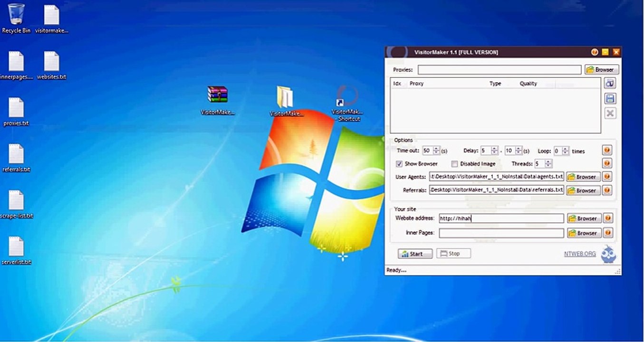
Task: Select the VisitorMaker Shortcut desktop icon
Action: click(x=347, y=103)
